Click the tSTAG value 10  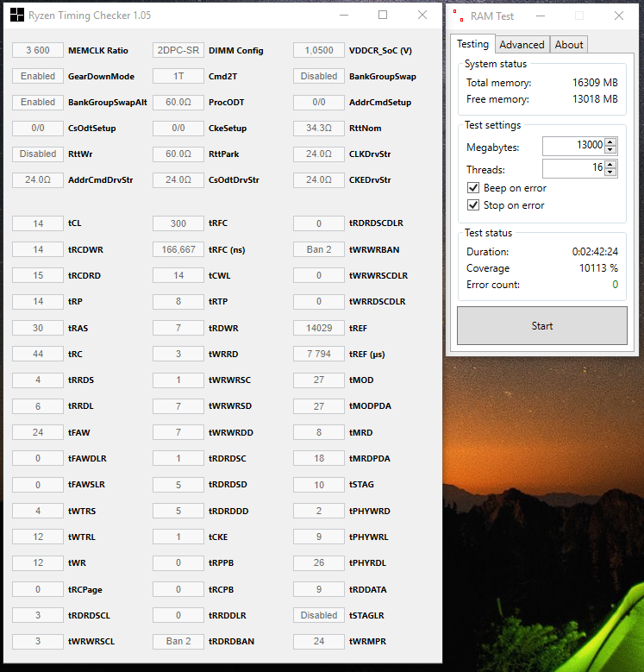(319, 485)
